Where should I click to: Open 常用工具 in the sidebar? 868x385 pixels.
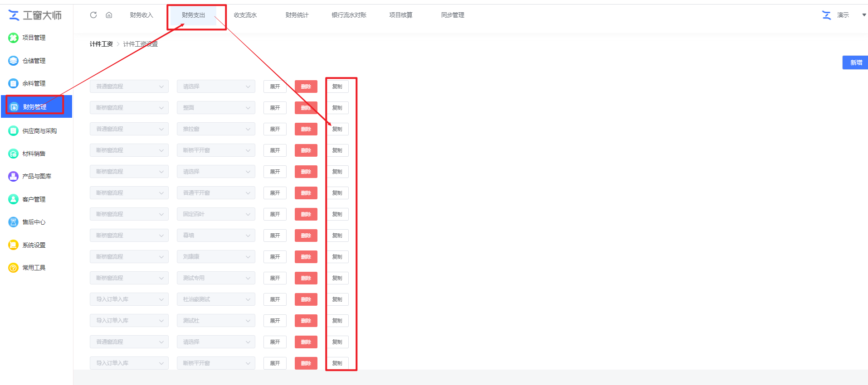[34, 268]
